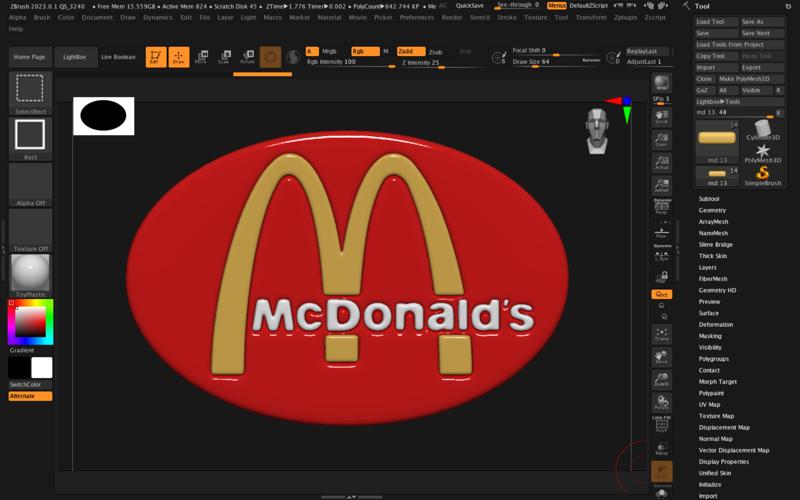Activate Draw mode button
The image size is (800, 500).
179,57
